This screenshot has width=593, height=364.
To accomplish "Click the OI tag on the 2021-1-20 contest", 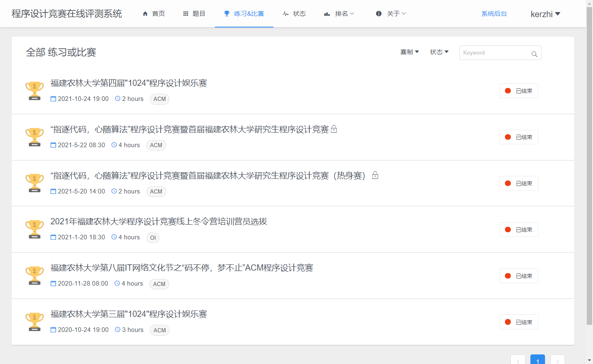I will (x=153, y=238).
